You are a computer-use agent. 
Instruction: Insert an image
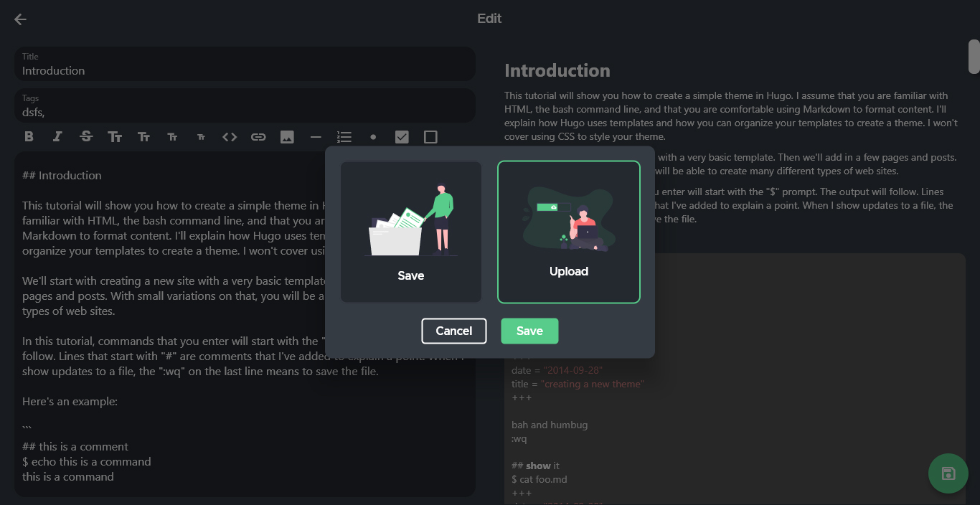click(x=287, y=137)
